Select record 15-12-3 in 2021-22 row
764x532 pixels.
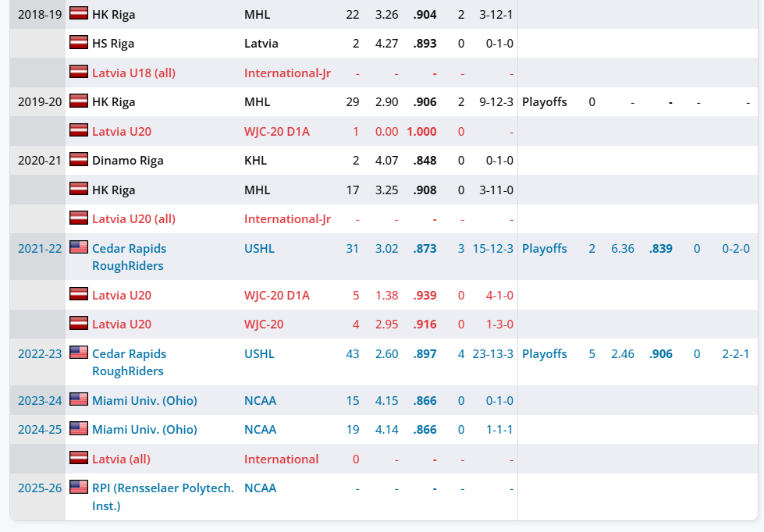(x=492, y=249)
